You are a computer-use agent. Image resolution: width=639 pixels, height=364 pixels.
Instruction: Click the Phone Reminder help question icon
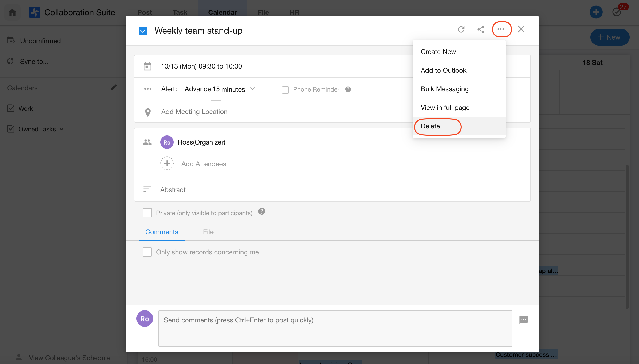click(348, 89)
